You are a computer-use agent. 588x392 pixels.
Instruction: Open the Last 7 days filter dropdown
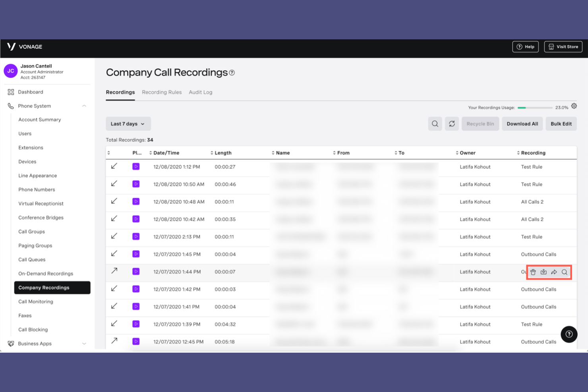[x=128, y=124]
